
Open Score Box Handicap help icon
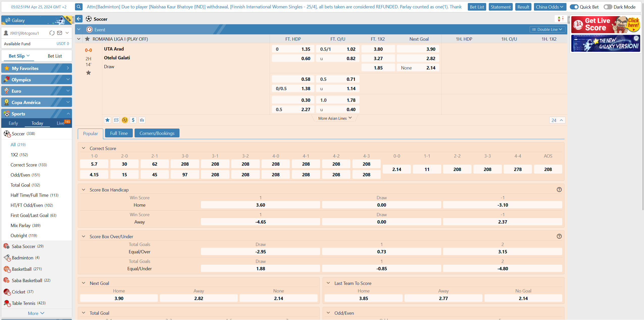[x=559, y=189]
